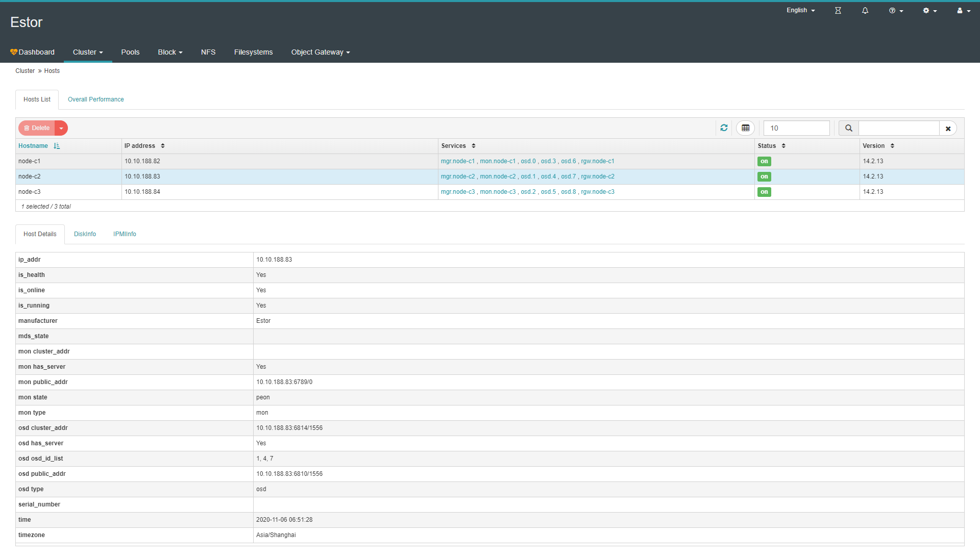
Task: Open the English language dropdown
Action: (800, 10)
